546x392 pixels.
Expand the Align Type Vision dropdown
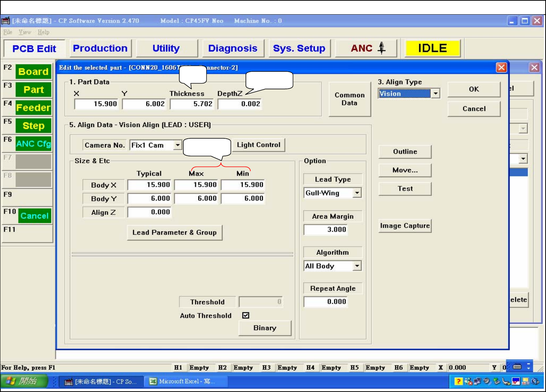[435, 94]
